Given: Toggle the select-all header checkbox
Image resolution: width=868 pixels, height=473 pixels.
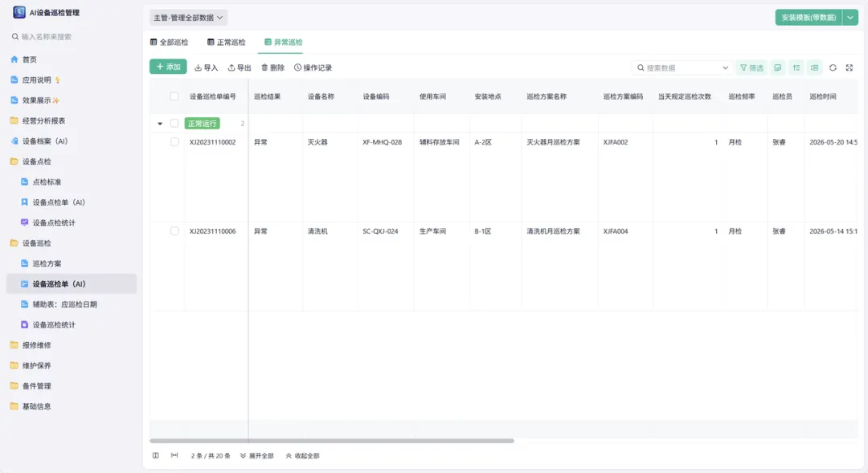Looking at the screenshot, I should coord(174,96).
